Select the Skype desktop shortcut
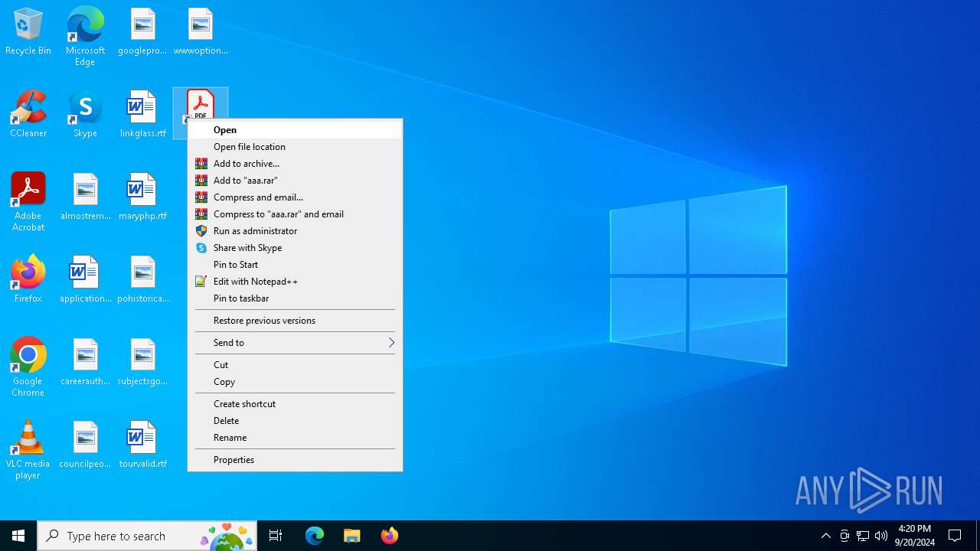Viewport: 980px width, 551px height. [85, 115]
